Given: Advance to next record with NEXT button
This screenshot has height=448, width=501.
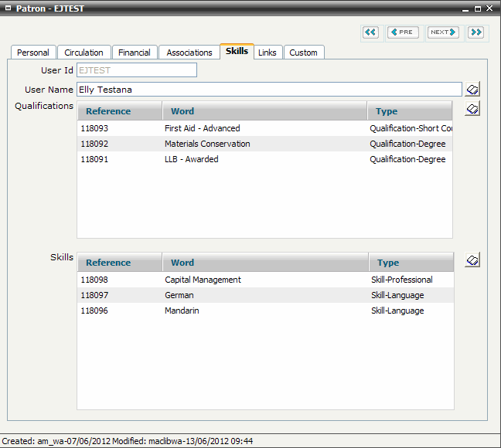Looking at the screenshot, I should click(x=443, y=32).
